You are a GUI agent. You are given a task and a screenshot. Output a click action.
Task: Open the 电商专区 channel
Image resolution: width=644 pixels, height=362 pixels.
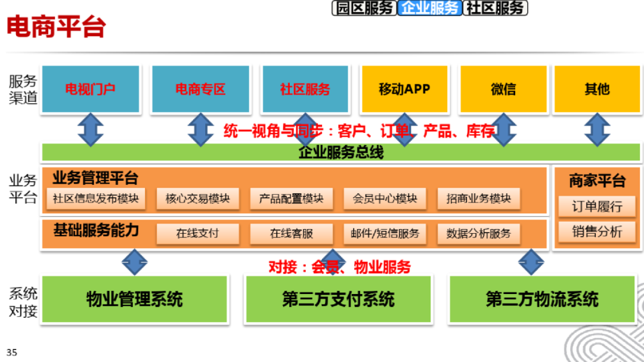[x=201, y=89]
